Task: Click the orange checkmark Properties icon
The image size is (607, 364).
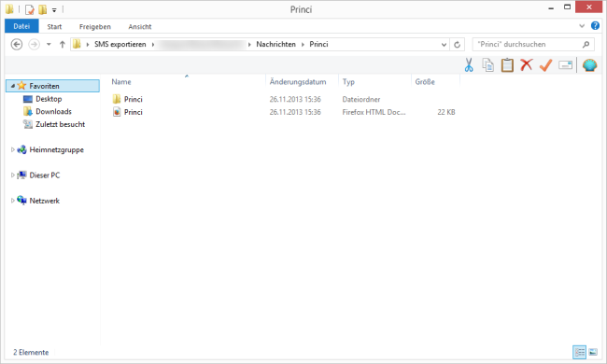Action: tap(546, 65)
